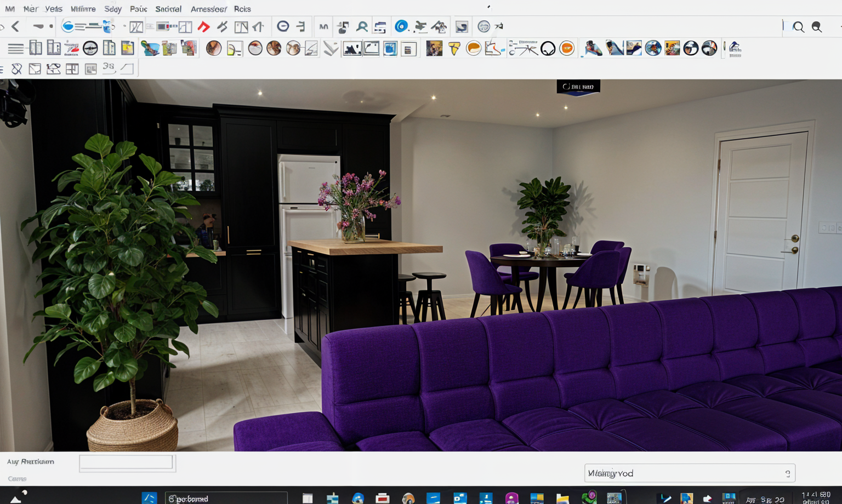Click the red arrow icon in top toolbar
This screenshot has height=504, width=842.
[203, 27]
